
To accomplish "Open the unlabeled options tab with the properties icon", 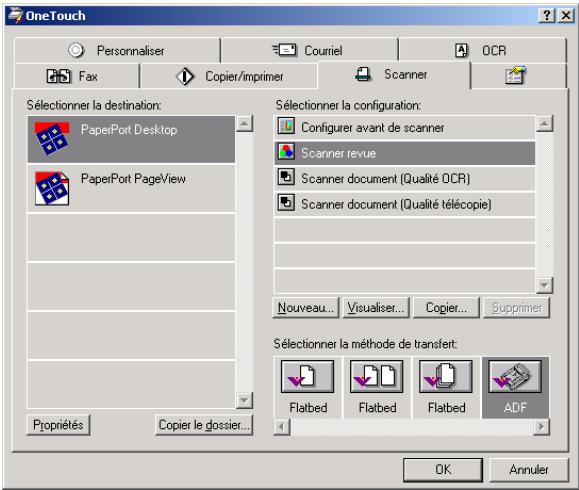I will [518, 76].
